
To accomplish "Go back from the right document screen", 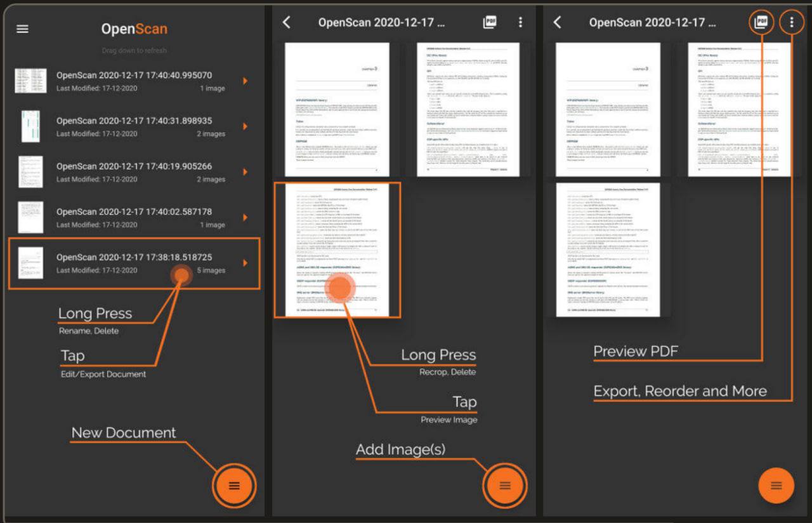I will (x=558, y=22).
